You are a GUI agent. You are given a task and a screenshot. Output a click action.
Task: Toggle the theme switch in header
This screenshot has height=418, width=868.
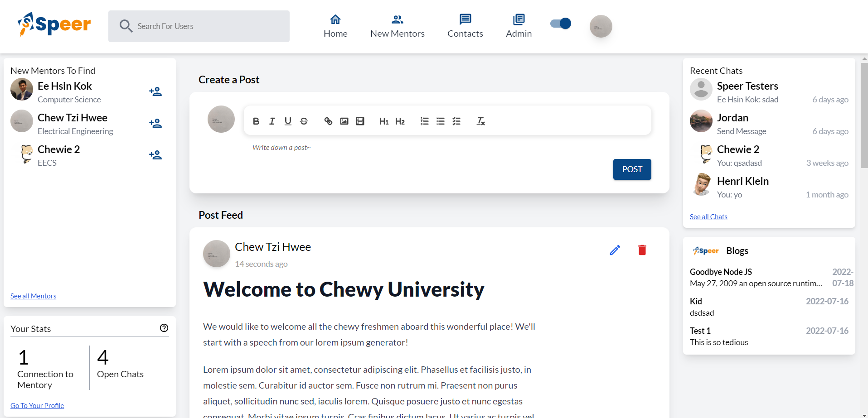click(x=561, y=24)
